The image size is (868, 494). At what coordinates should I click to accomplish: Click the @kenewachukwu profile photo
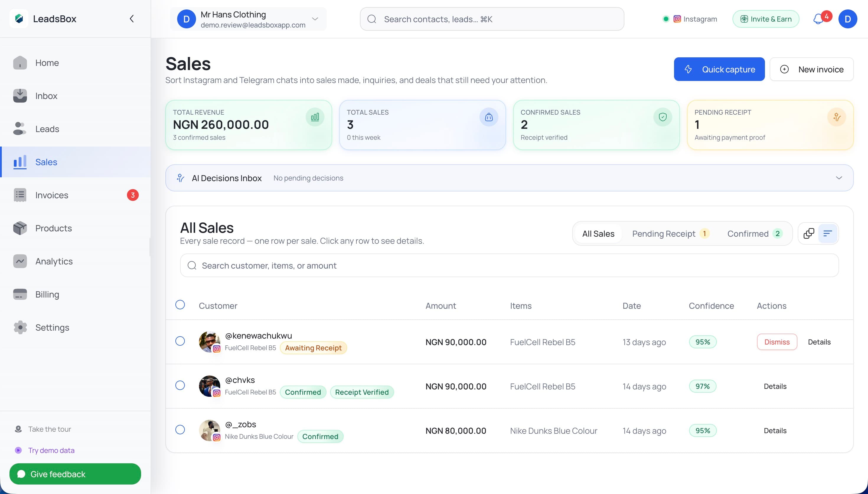point(209,342)
